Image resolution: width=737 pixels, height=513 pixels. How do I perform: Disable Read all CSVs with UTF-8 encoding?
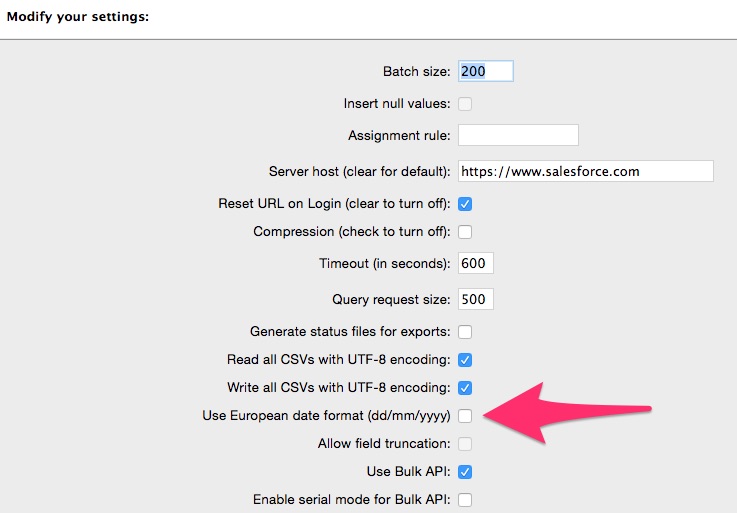click(x=465, y=360)
